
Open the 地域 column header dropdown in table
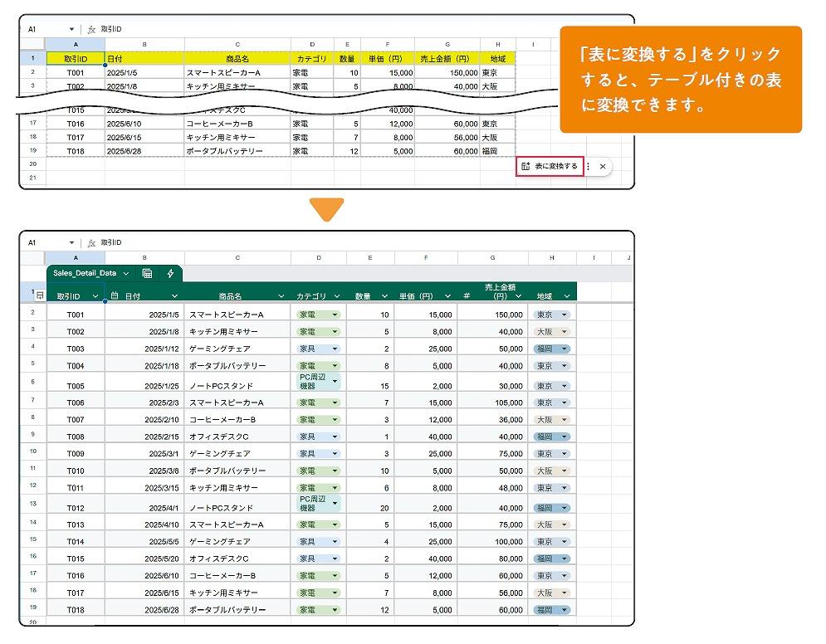point(566,296)
